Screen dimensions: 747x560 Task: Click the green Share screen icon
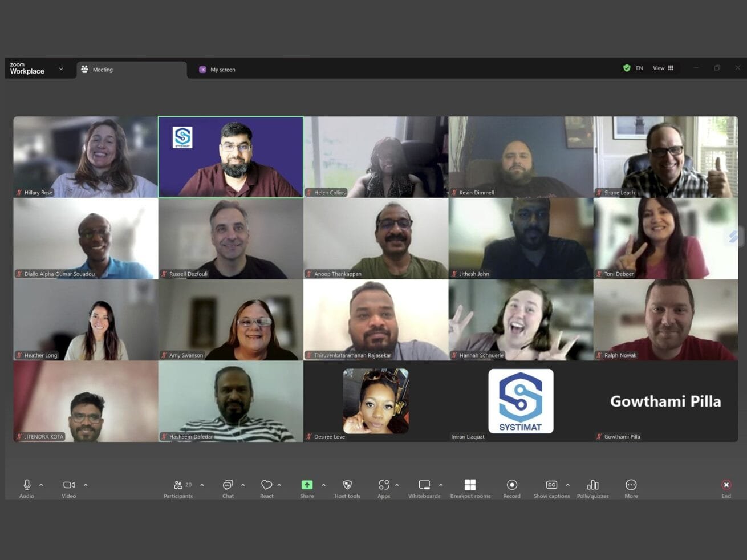[307, 485]
